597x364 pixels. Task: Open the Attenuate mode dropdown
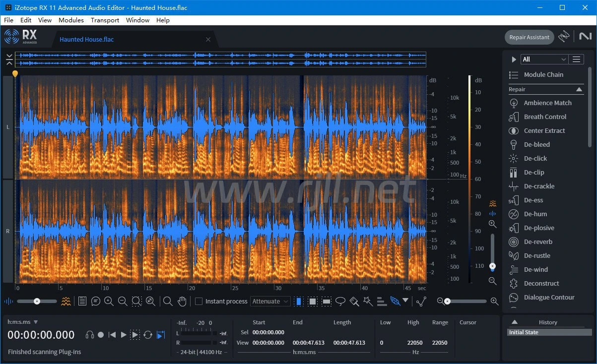point(270,301)
